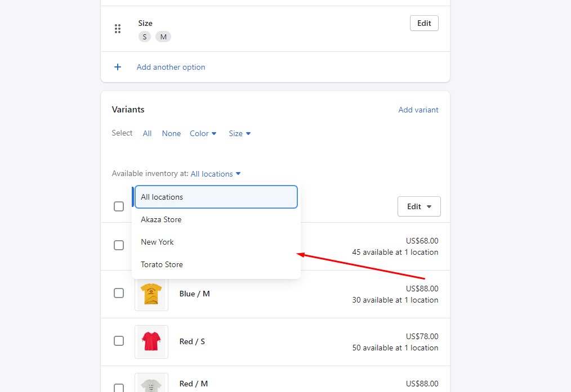Click Edit button for Size option
The image size is (571, 392).
click(424, 23)
